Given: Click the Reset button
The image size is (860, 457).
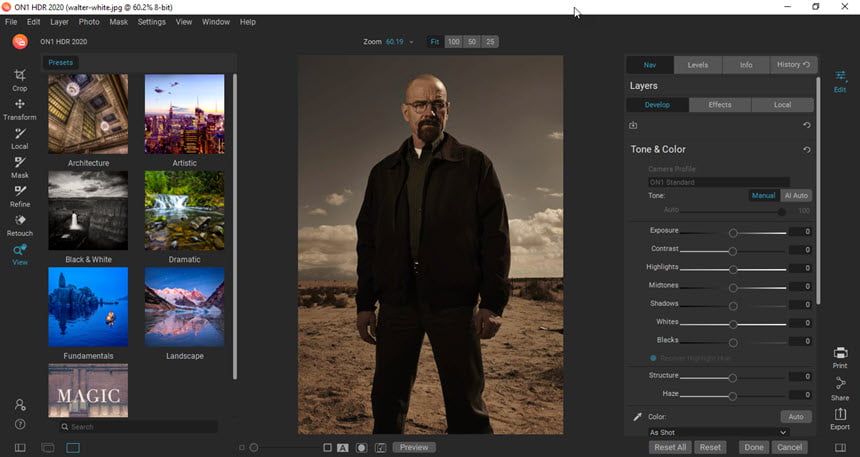Looking at the screenshot, I should 710,448.
